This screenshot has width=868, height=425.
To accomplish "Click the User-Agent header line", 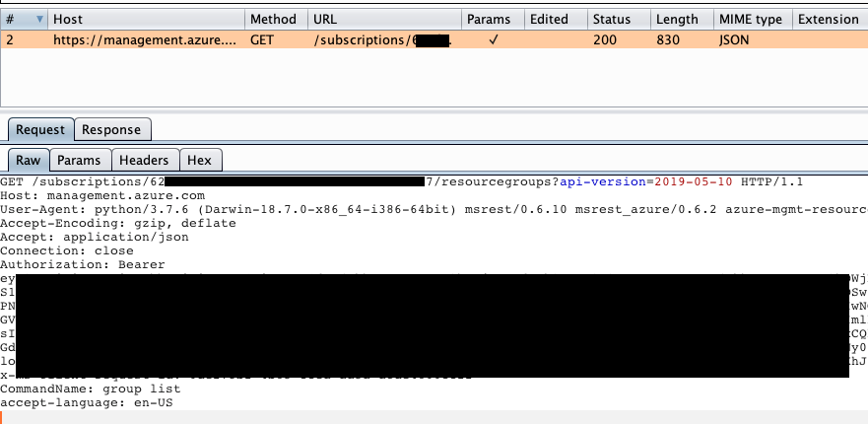I will 434,209.
